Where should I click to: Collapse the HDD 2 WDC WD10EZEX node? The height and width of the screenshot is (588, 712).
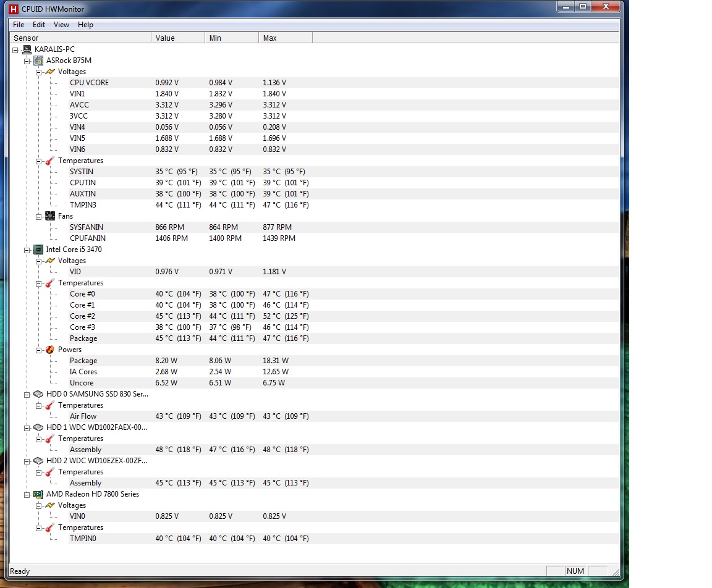(27, 461)
